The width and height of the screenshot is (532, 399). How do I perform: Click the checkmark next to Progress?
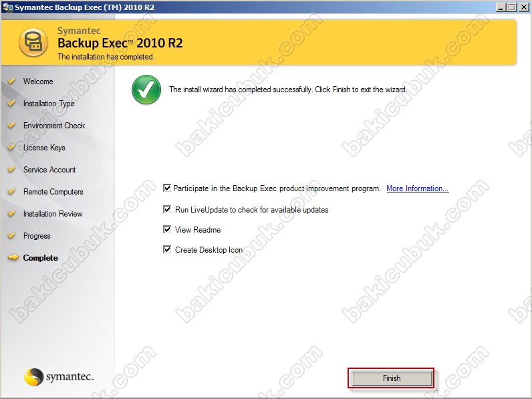(11, 235)
